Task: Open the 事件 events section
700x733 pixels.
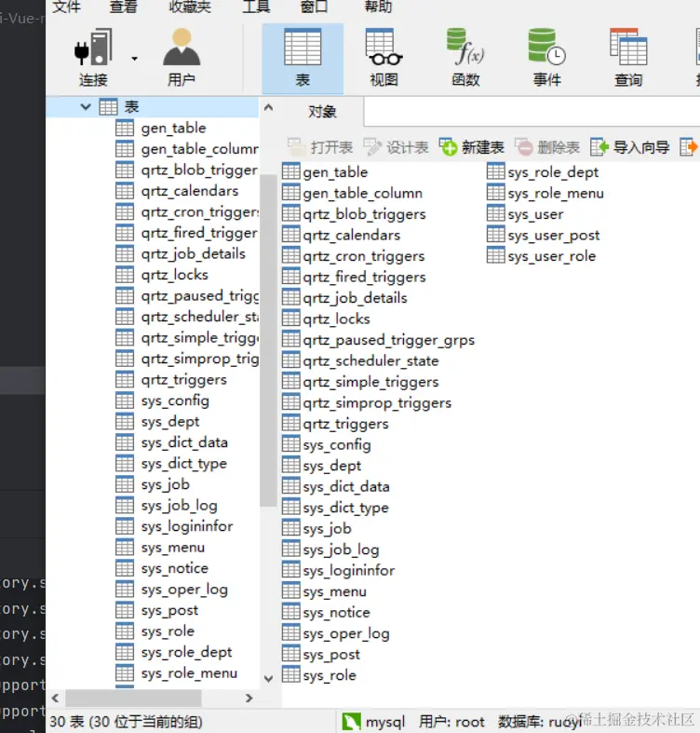Action: click(x=546, y=58)
